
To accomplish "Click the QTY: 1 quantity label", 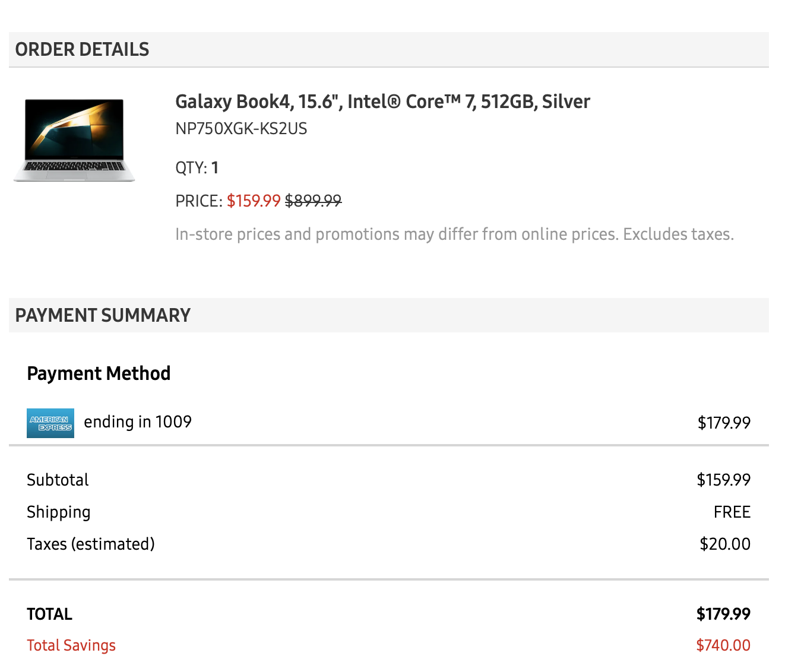I will coord(197,167).
